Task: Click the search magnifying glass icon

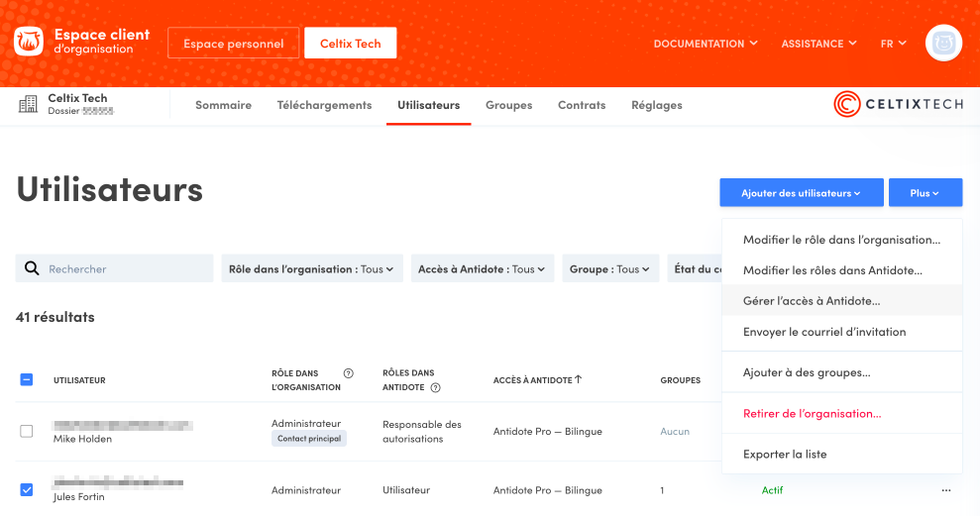Action: tap(32, 268)
